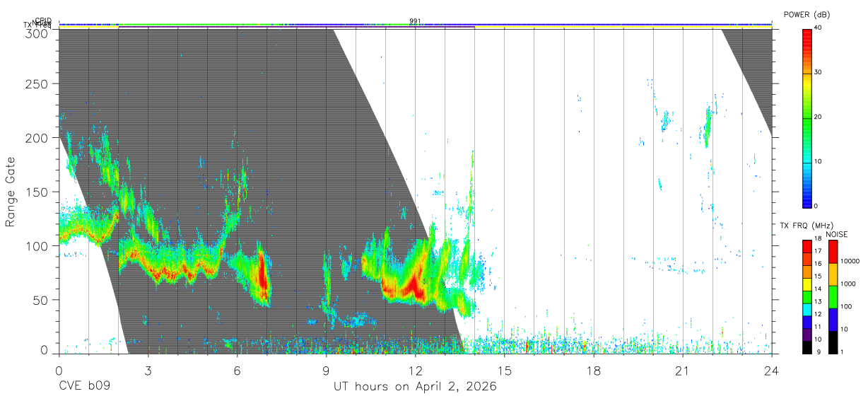Click the 'UT hours on April 2, 2026' axis title
Image resolution: width=868 pixels, height=401 pixels.
tap(416, 388)
